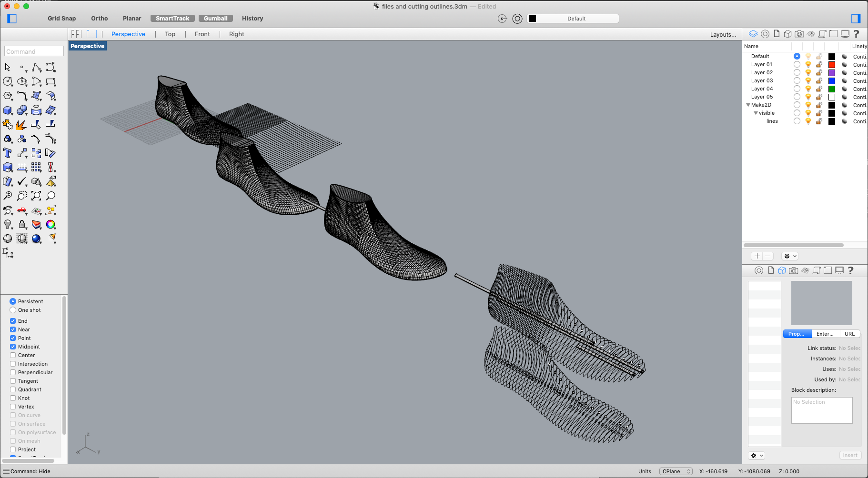
Task: Click the Explode tool icon
Action: [x=21, y=125]
